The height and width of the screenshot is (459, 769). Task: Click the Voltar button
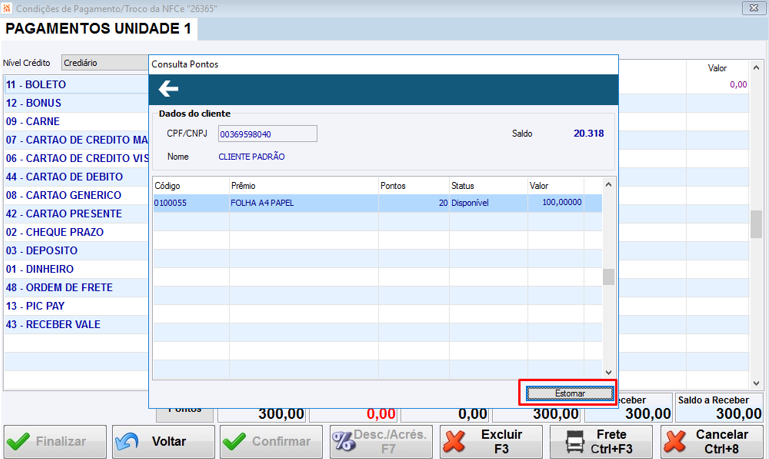click(x=163, y=442)
